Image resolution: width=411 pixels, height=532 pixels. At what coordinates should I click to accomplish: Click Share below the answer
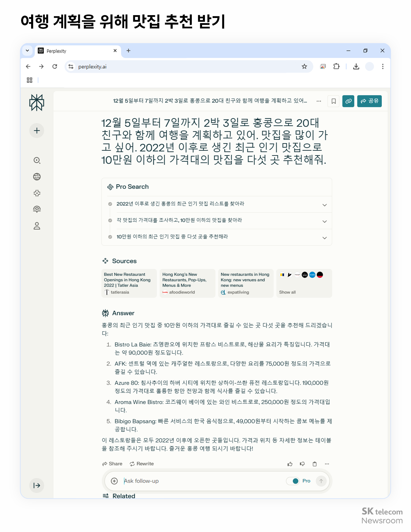[112, 464]
